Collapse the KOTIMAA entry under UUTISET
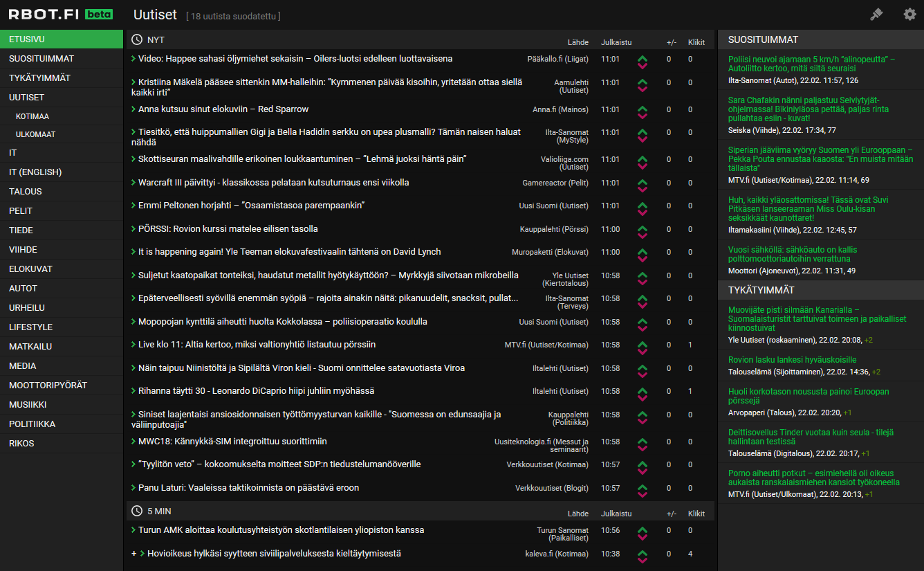This screenshot has width=924, height=571. coord(32,115)
